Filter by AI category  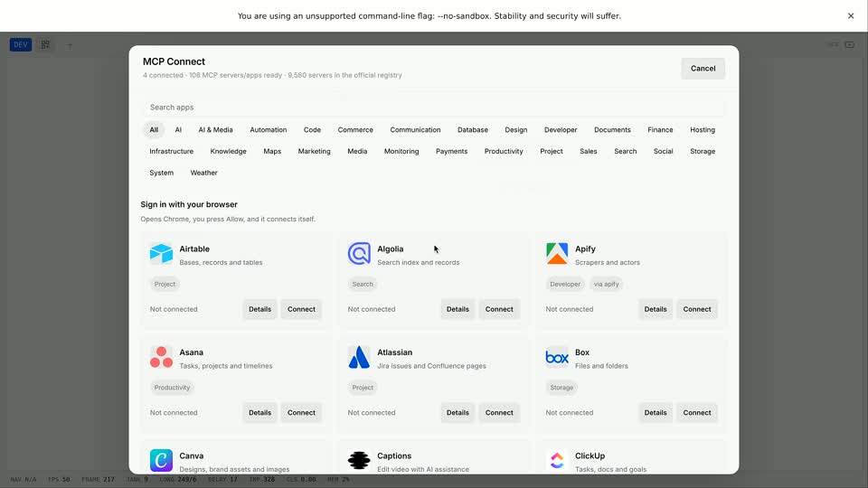coord(178,130)
